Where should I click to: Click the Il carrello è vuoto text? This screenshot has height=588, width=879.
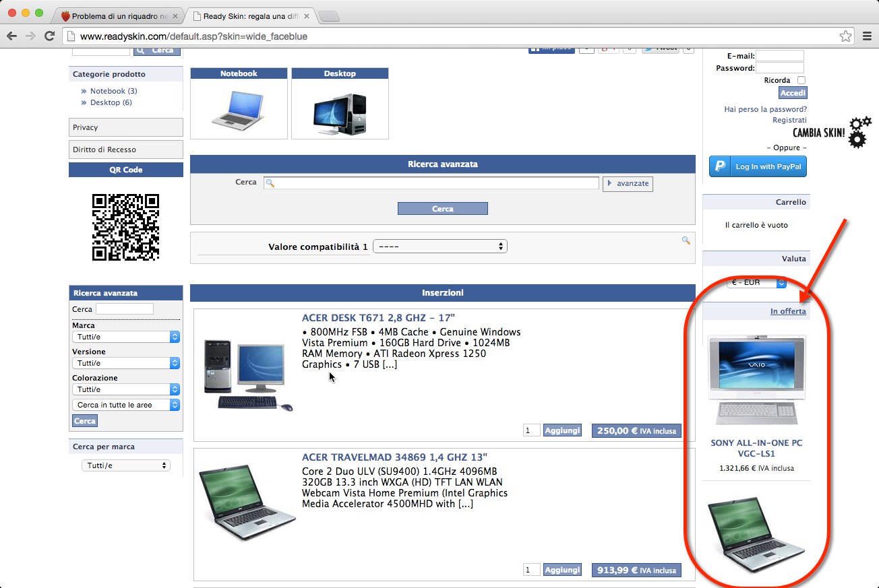[756, 225]
